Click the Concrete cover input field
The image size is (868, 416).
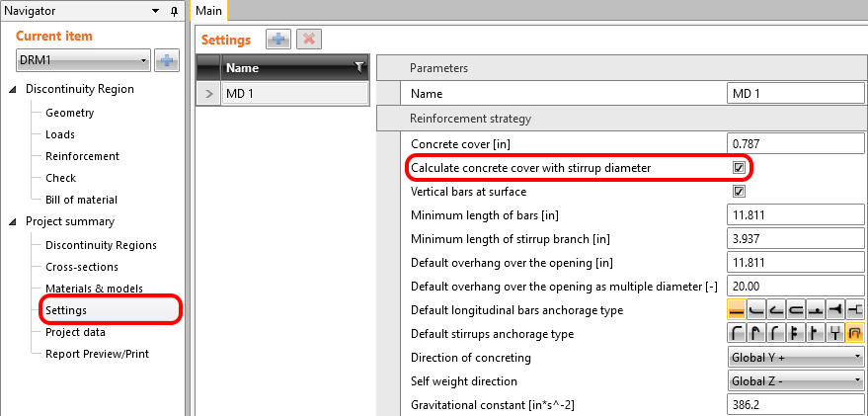(x=795, y=144)
